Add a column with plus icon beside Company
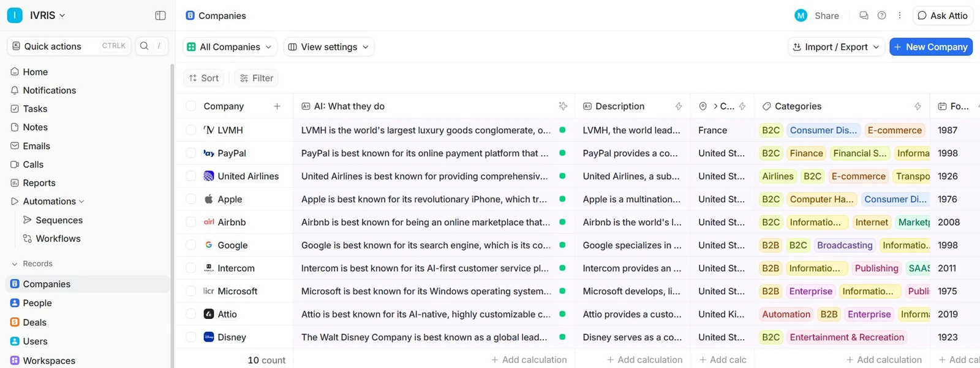This screenshot has height=368, width=980. click(277, 106)
